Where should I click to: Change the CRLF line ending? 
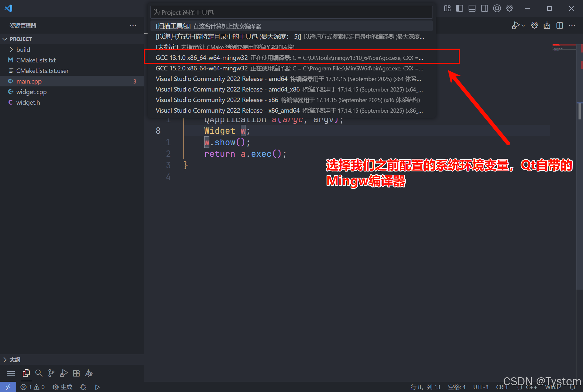click(502, 387)
